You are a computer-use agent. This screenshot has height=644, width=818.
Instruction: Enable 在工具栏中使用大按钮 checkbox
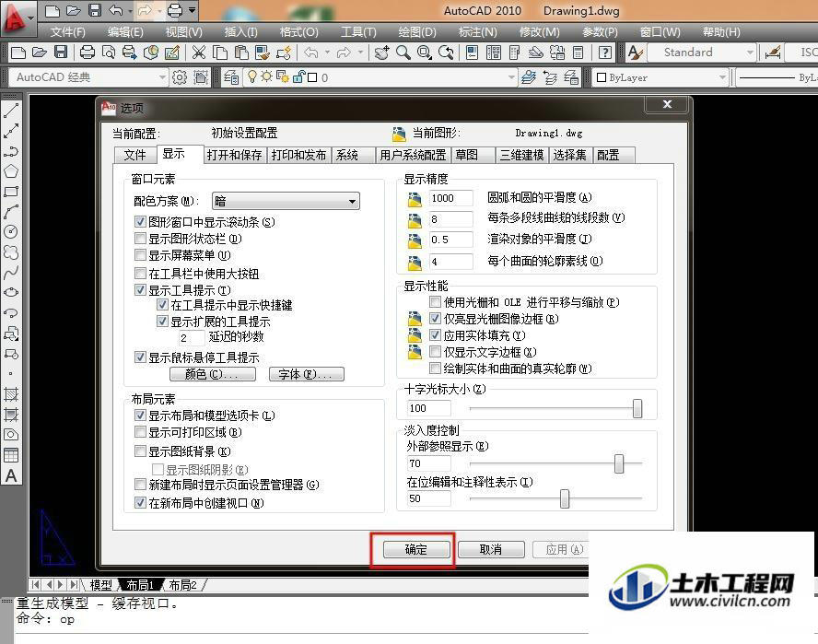(140, 273)
